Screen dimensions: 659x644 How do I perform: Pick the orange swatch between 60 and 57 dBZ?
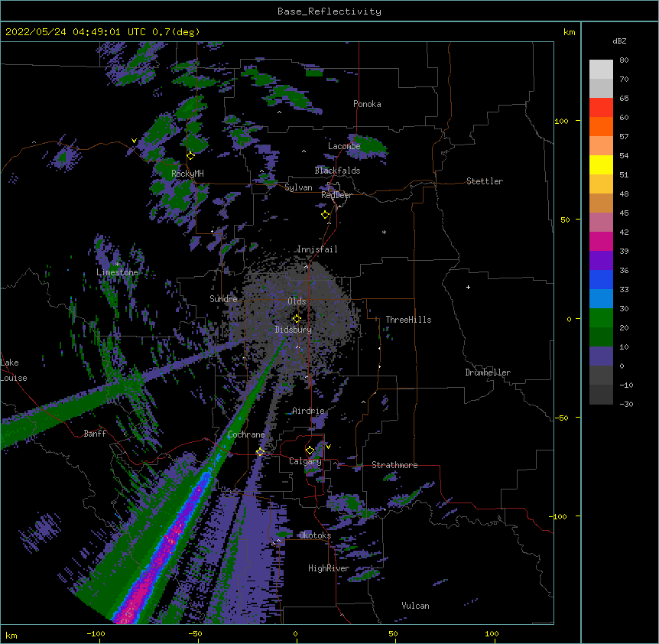601,126
